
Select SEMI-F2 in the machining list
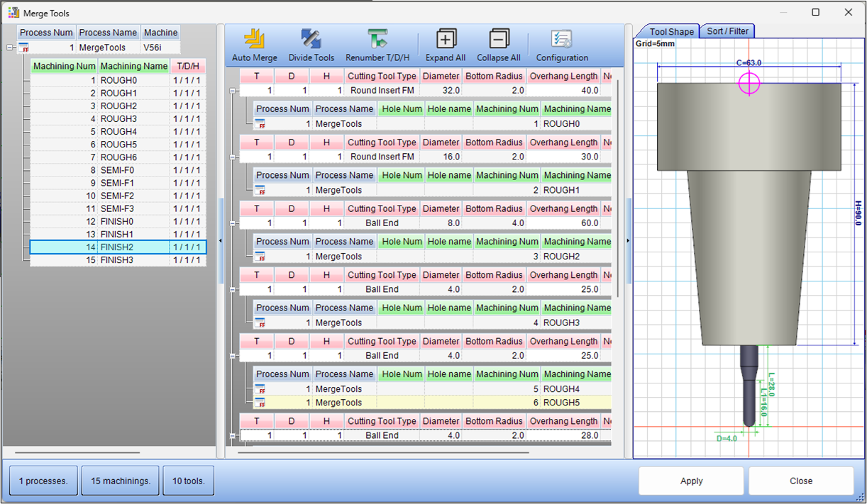point(118,196)
